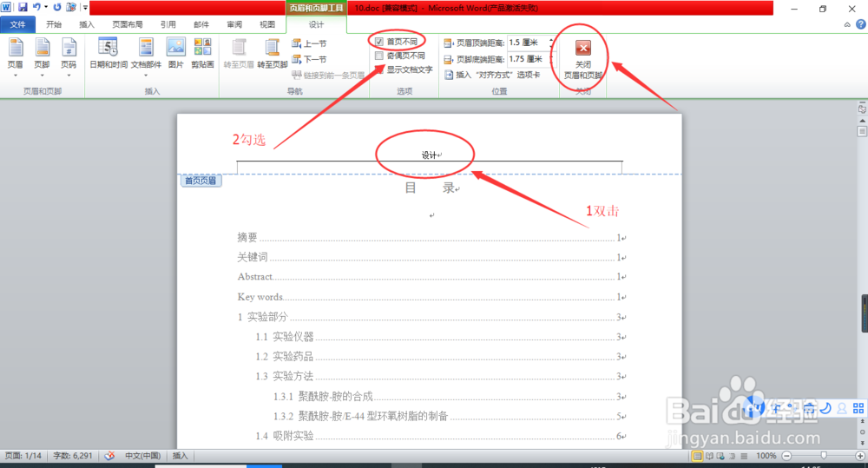Edit 页脚底端距离 value field
This screenshot has height=468, width=868.
pos(529,59)
